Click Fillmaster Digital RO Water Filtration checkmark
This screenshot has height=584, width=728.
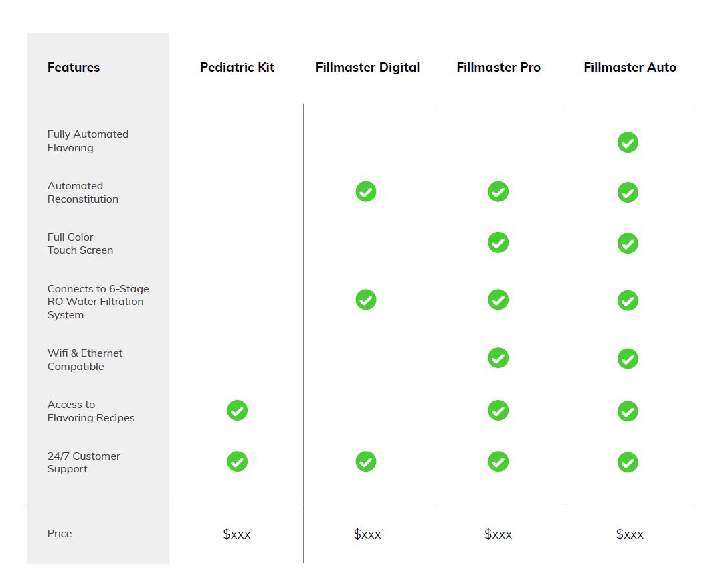(366, 300)
